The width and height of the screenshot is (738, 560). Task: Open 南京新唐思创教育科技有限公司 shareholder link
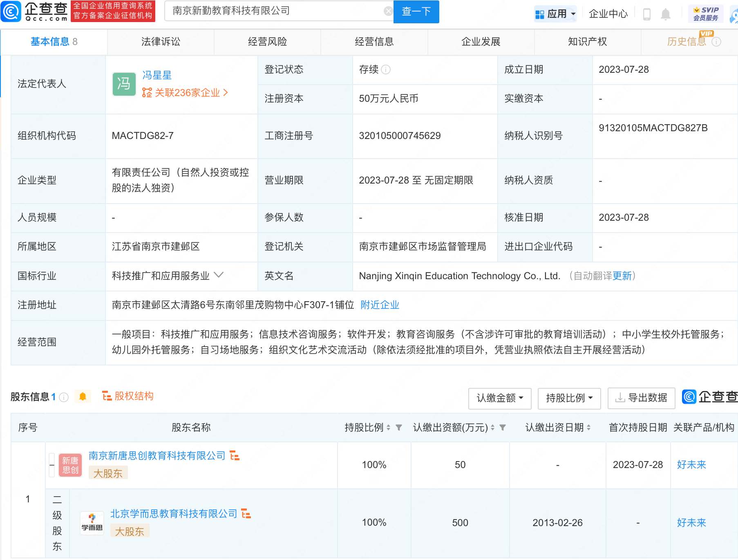157,455
